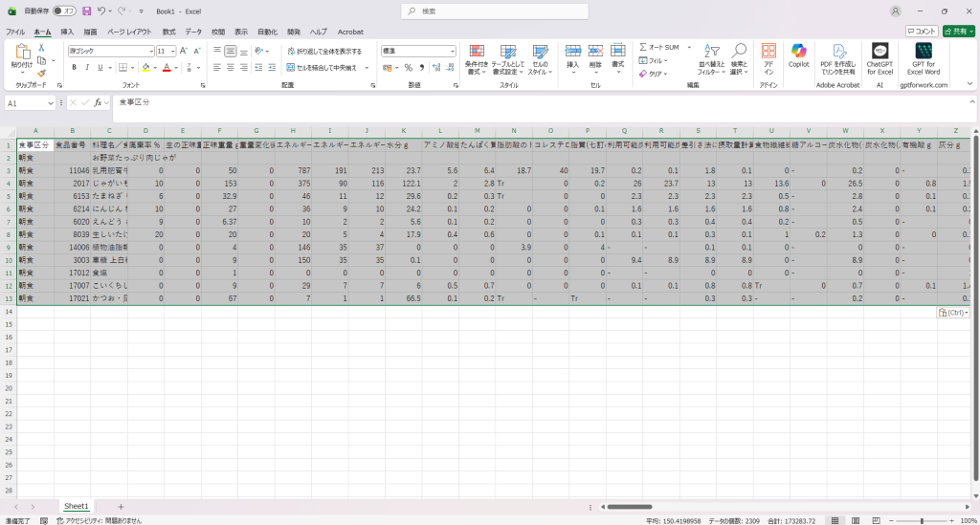Toggle bold formatting
The height and width of the screenshot is (525, 980).
74,68
